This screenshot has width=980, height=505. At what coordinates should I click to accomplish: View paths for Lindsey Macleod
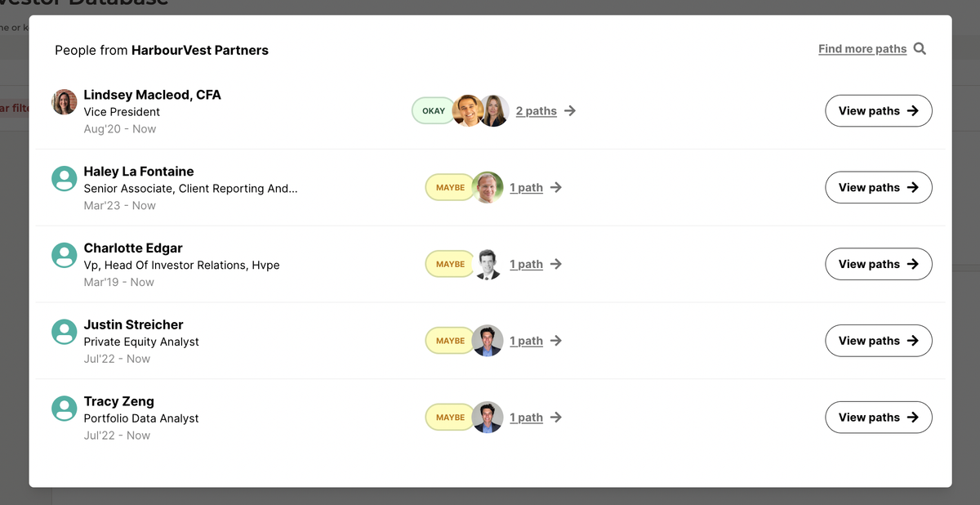(x=878, y=111)
